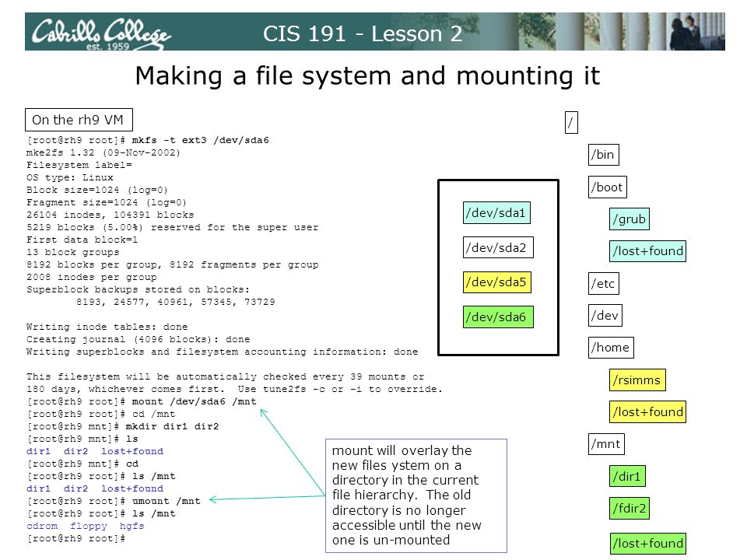This screenshot has height=560, width=747.
Task: Click the 'First data block=1' line
Action: 82,240
